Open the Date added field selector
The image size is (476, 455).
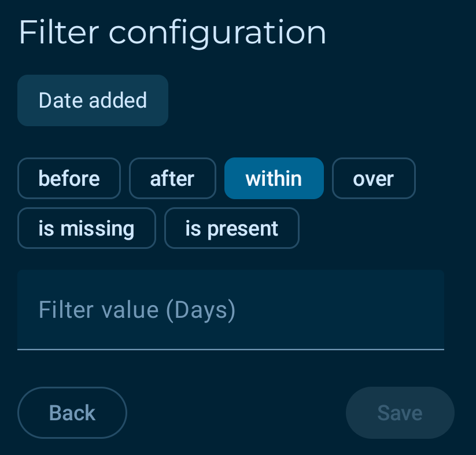click(x=93, y=100)
